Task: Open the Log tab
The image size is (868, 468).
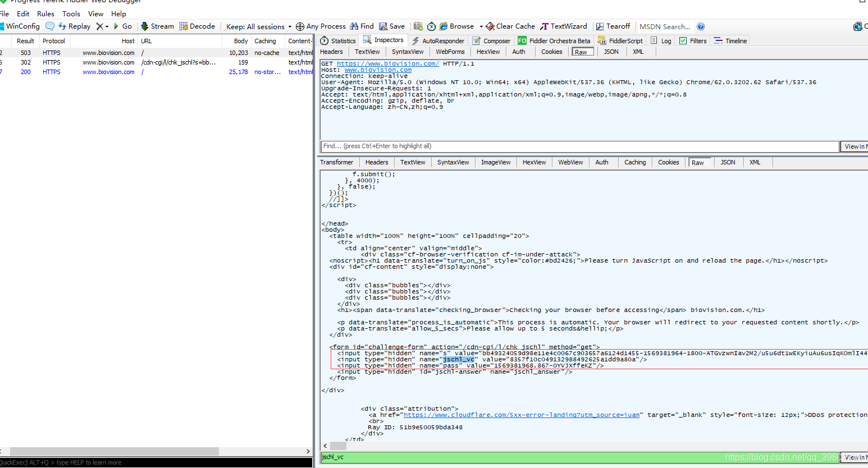Action: [x=661, y=41]
